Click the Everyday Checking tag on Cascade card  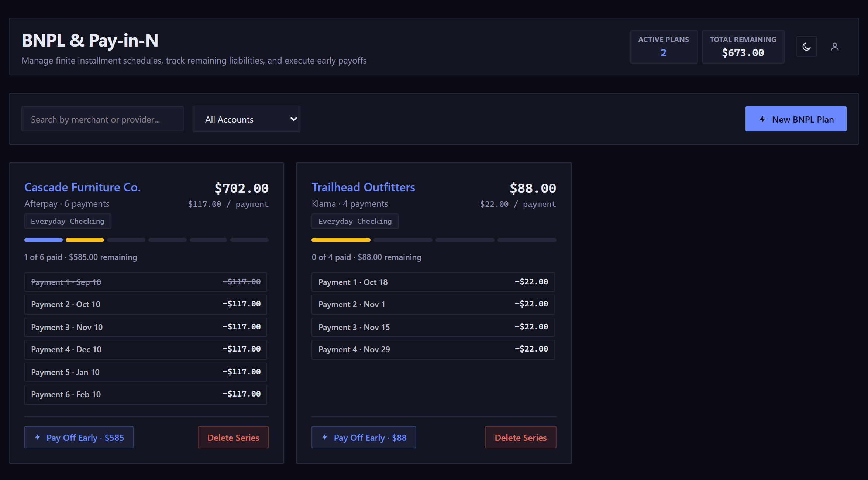coord(68,221)
